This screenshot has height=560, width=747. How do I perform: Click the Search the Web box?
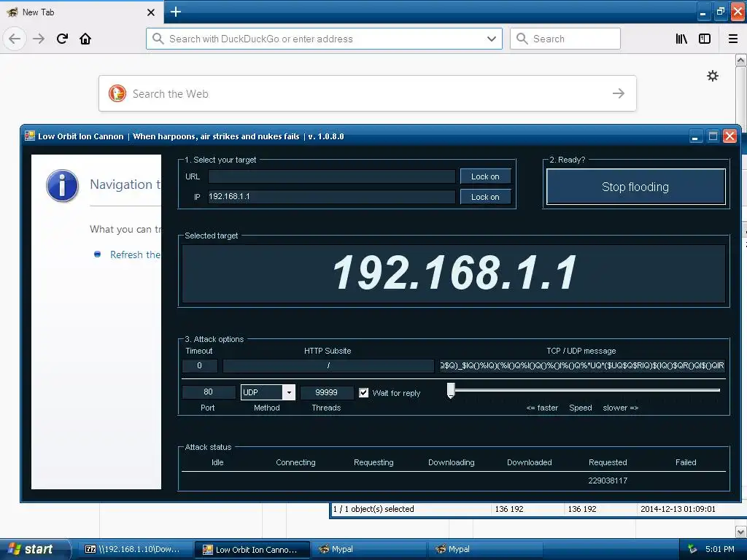tap(368, 93)
